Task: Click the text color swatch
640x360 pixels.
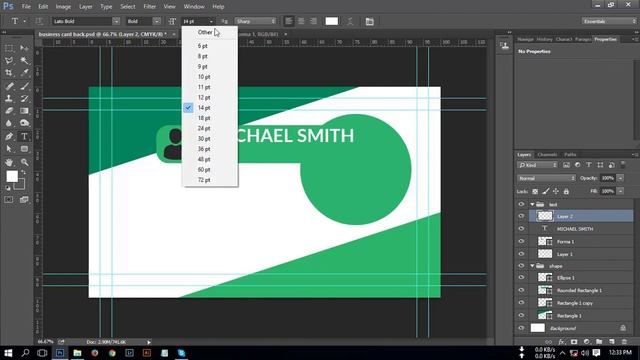Action: tap(331, 21)
